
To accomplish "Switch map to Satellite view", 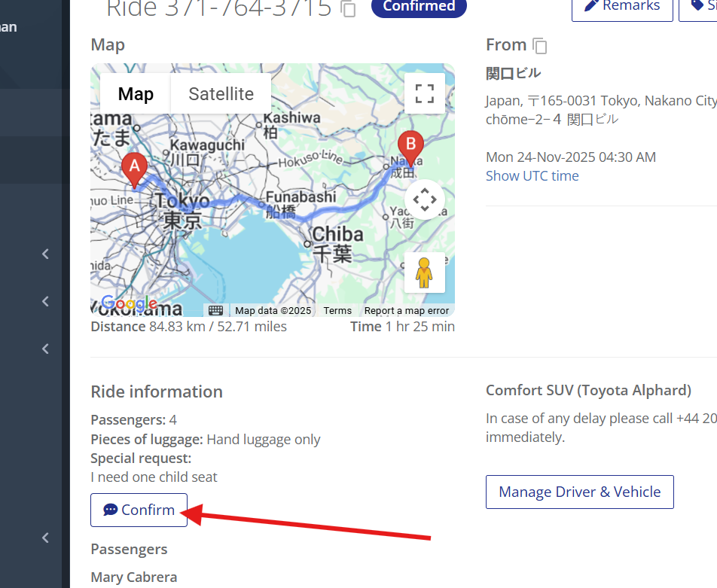I will coord(221,93).
